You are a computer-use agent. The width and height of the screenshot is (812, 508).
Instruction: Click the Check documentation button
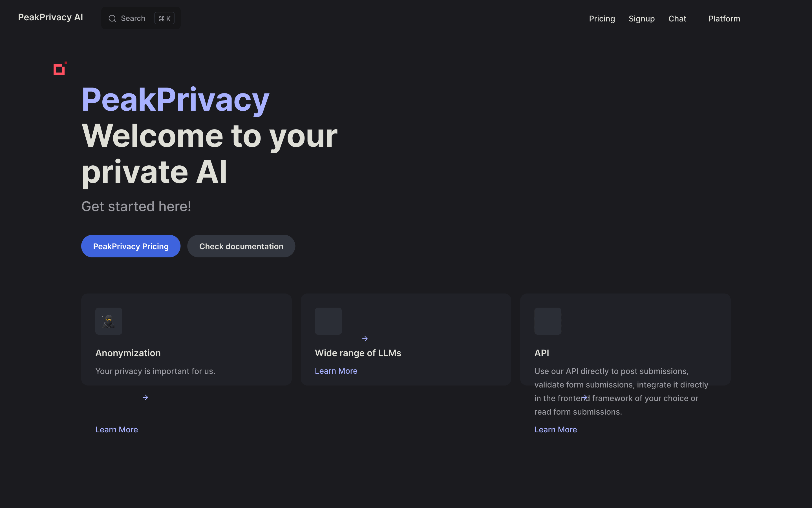coord(241,246)
